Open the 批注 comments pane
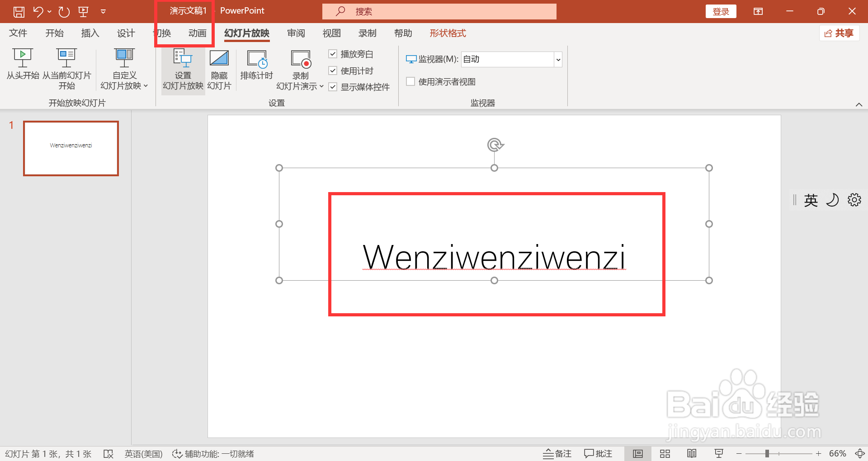 (598, 454)
